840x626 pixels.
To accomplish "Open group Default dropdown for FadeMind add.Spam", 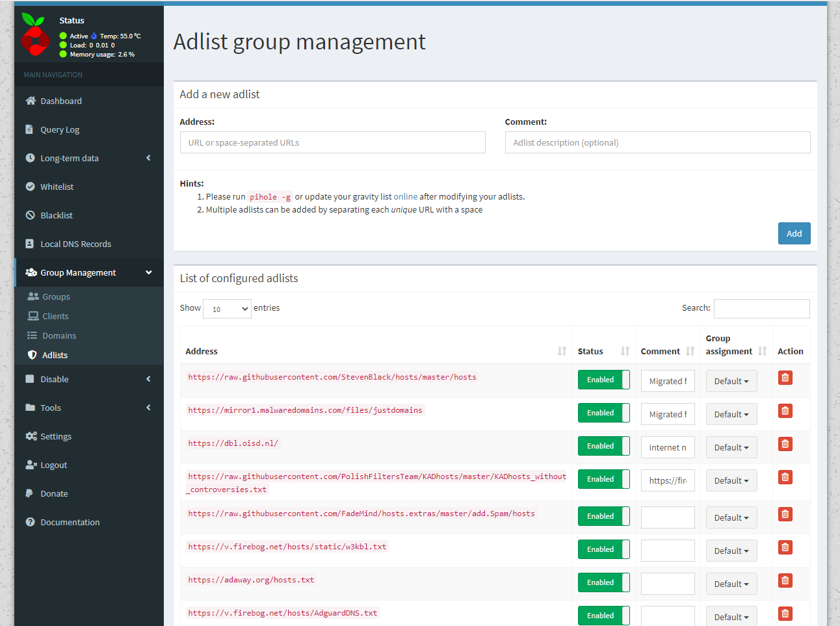I will 731,518.
